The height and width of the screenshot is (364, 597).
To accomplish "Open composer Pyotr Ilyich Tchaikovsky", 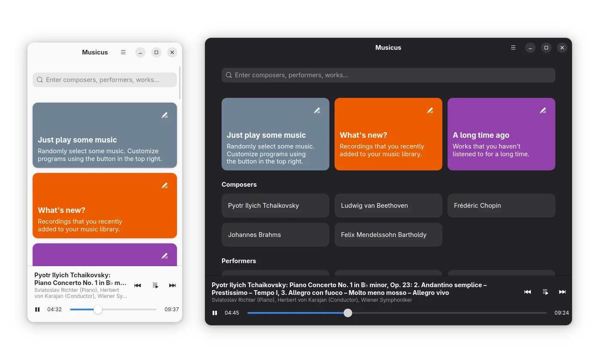I will [275, 206].
